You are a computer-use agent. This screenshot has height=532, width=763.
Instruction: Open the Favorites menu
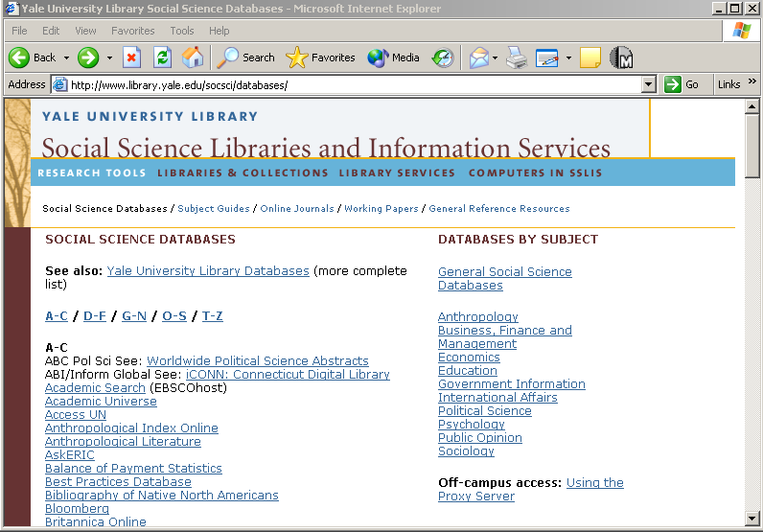pos(132,31)
